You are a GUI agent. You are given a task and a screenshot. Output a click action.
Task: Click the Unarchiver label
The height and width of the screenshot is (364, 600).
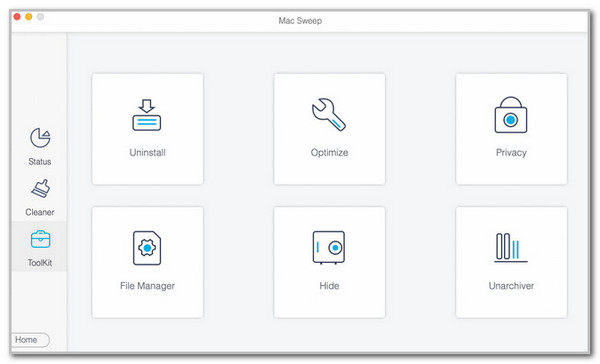point(511,286)
